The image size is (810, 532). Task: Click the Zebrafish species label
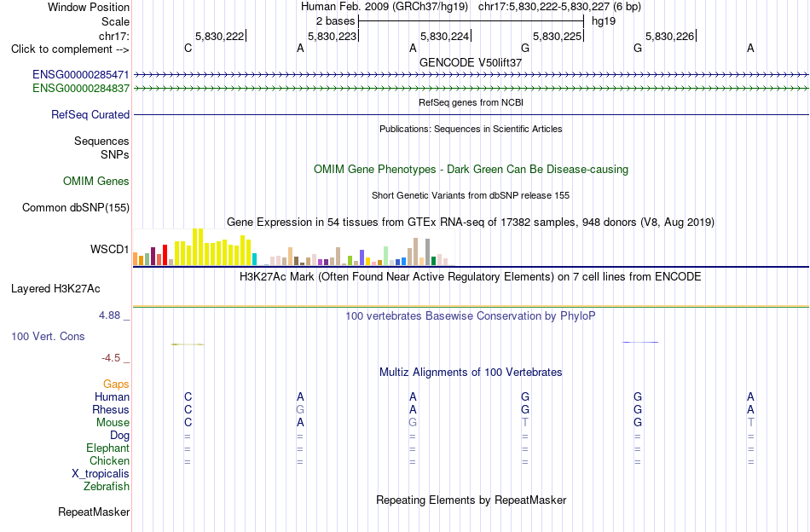point(107,487)
